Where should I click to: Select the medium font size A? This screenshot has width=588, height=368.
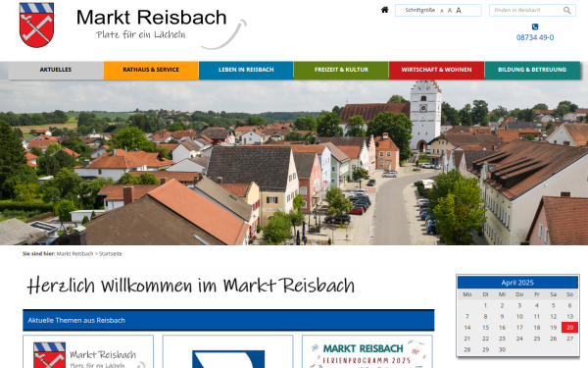click(x=450, y=11)
